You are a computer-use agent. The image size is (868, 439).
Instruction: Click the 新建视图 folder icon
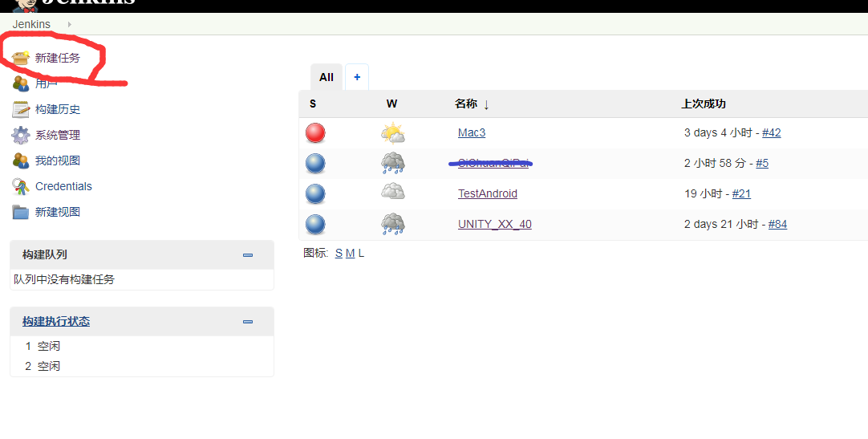(x=21, y=212)
